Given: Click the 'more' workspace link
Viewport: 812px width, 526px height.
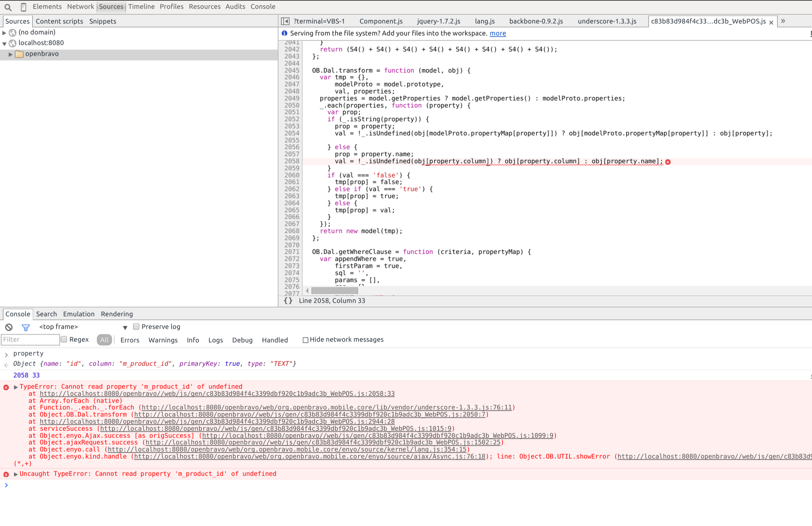Looking at the screenshot, I should coord(498,33).
